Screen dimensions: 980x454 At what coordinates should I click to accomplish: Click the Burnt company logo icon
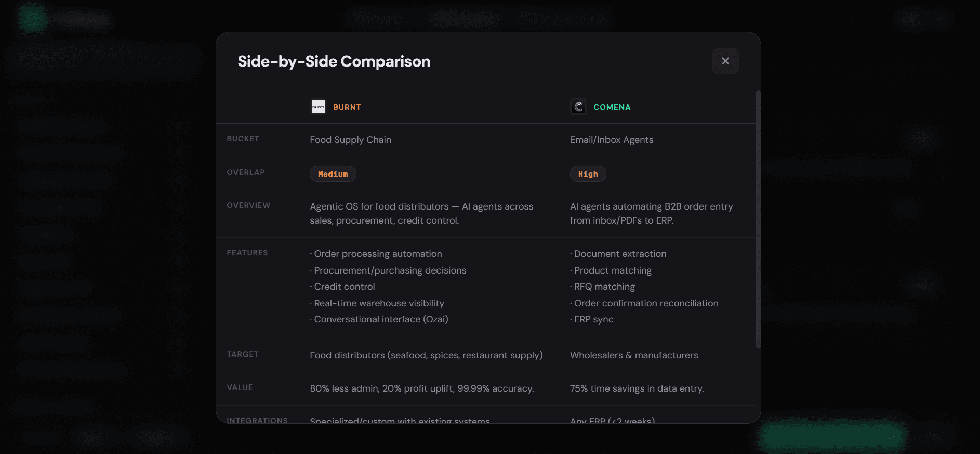(318, 107)
